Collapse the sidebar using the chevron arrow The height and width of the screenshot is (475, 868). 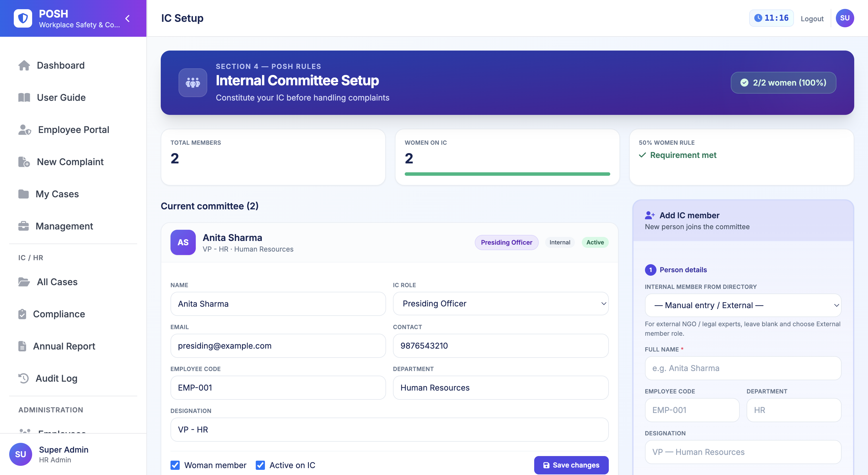coord(127,19)
